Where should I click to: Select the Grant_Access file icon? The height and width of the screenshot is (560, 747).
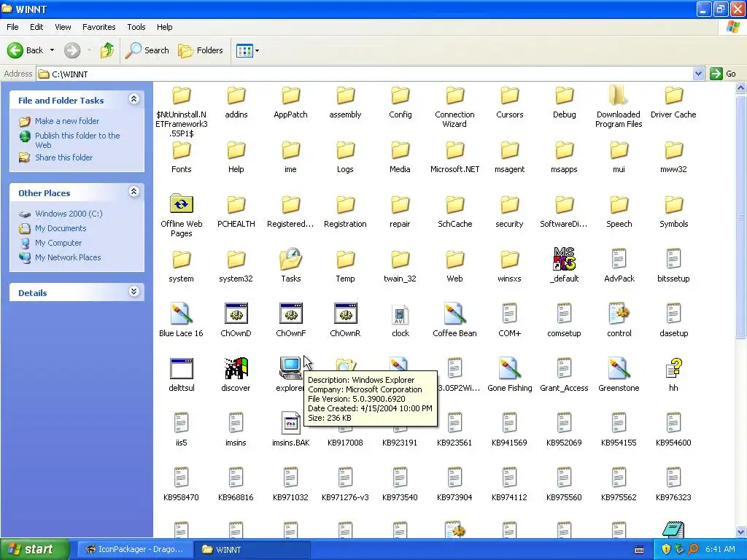(x=564, y=368)
